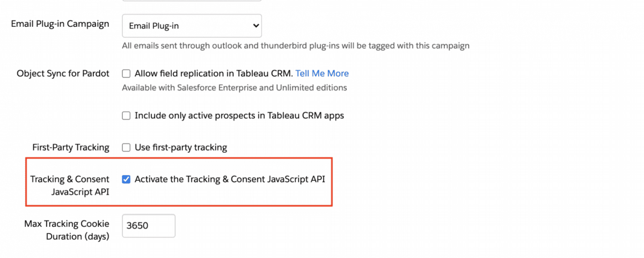Focus the Max Tracking Cookie Duration field

149,226
